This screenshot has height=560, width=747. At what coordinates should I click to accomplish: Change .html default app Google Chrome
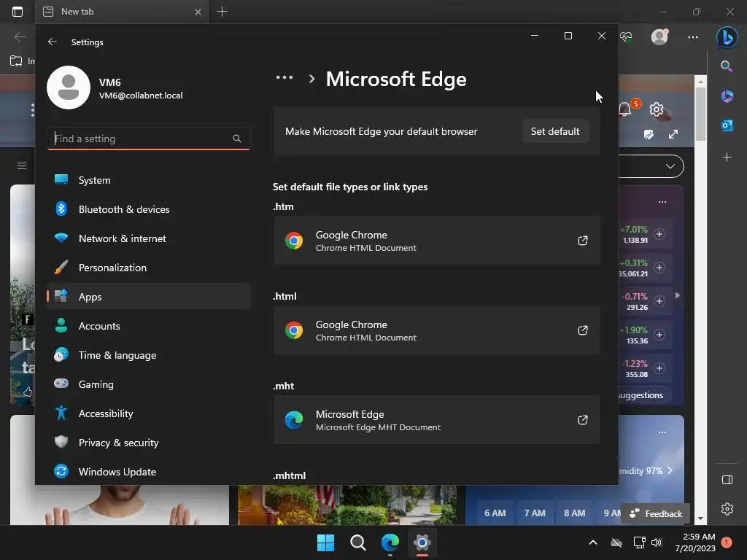click(436, 330)
